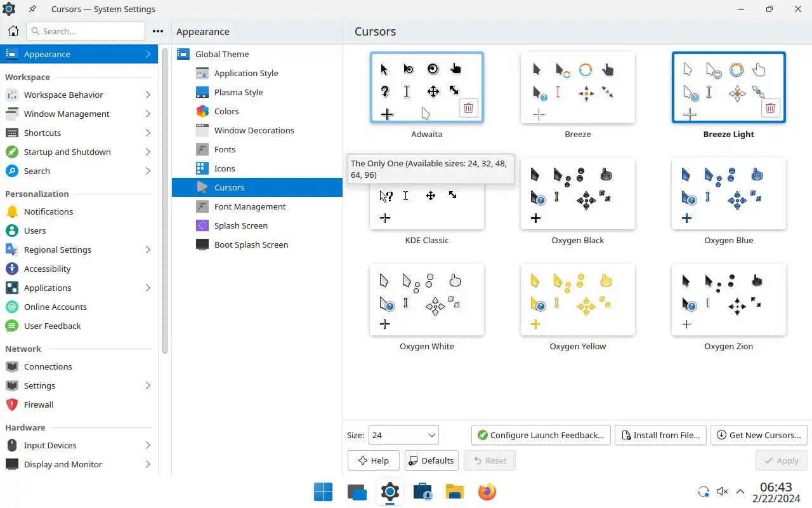Select Oxygen Yellow cursor theme
Viewport: 812px width, 508px height.
(578, 300)
